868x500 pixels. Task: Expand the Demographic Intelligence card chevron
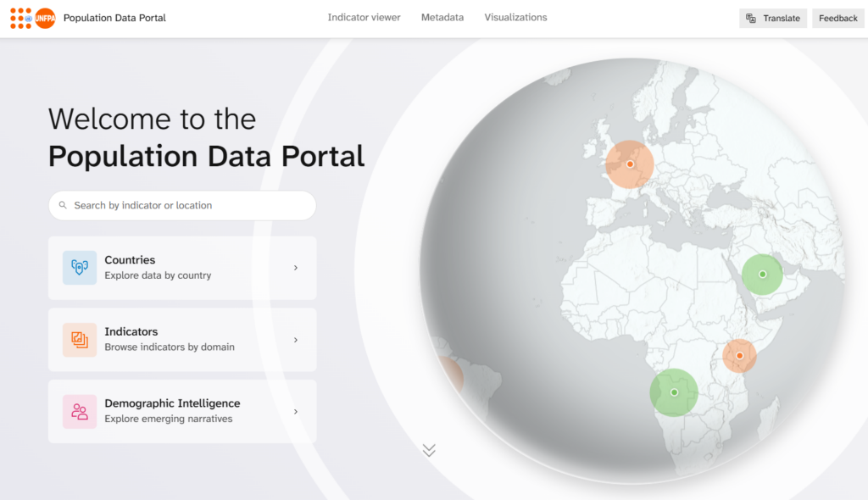[x=296, y=411]
